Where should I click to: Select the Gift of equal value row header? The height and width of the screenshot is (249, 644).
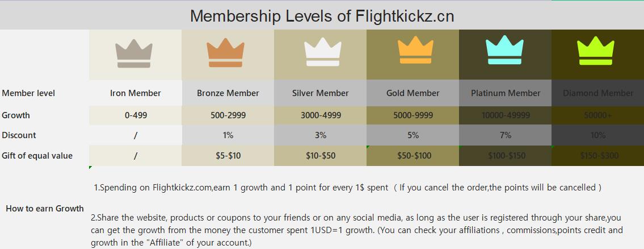coord(37,156)
